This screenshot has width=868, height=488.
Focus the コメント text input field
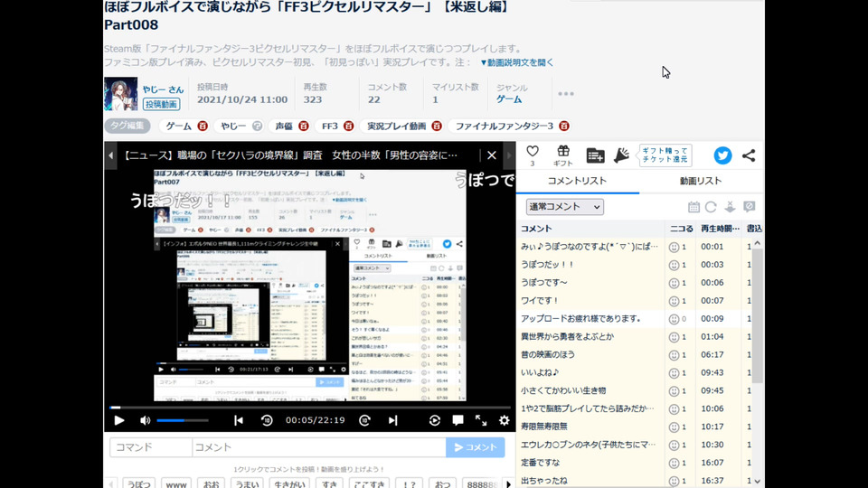[x=319, y=447]
